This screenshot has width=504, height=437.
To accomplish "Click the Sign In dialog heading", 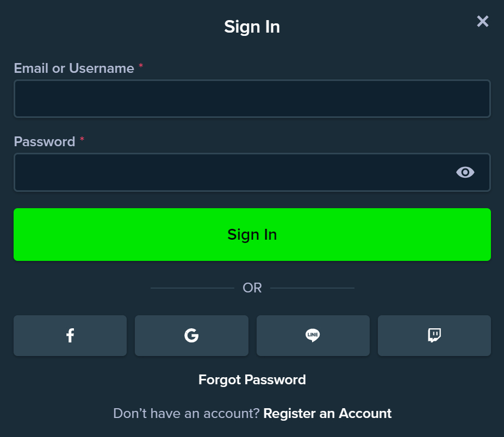I will (252, 27).
